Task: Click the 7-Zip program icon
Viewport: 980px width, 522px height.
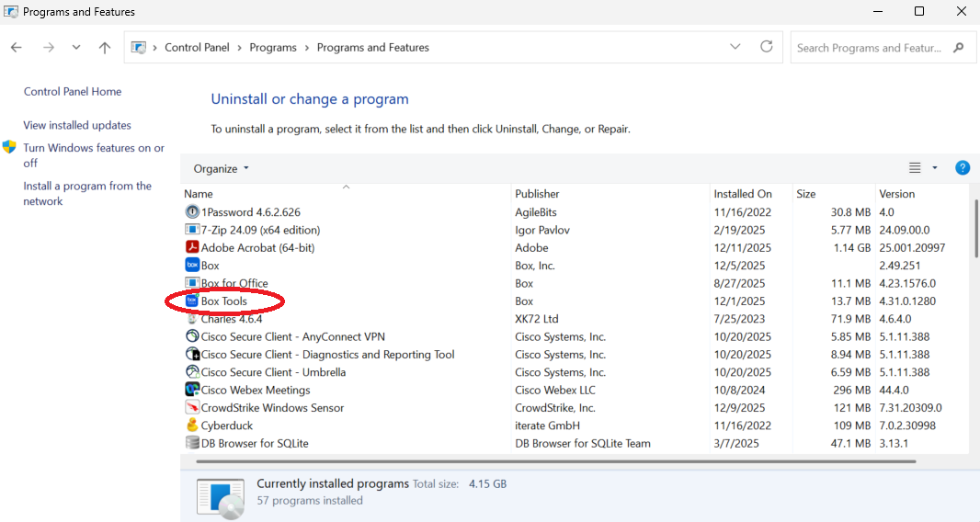Action: [192, 230]
